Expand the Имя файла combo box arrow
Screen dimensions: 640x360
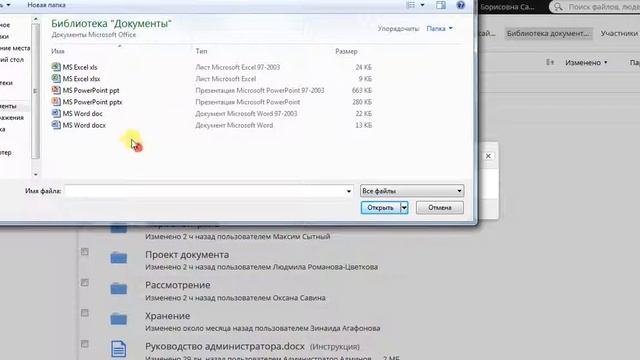[x=349, y=191]
